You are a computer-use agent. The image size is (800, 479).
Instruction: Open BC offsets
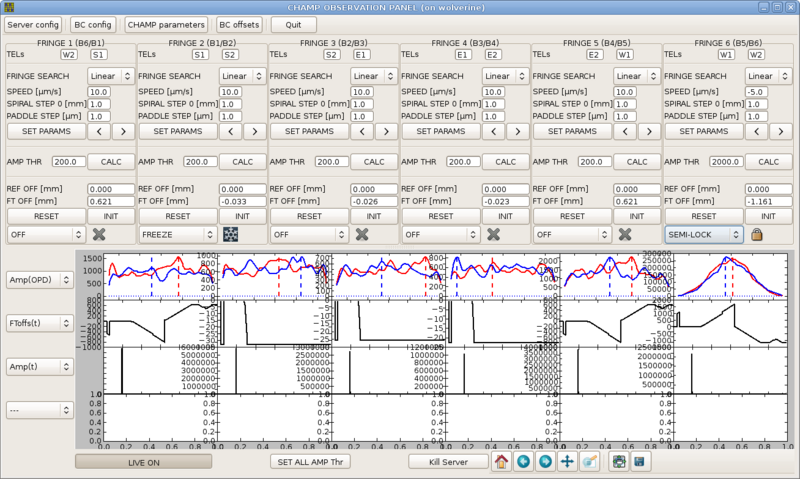pos(239,24)
